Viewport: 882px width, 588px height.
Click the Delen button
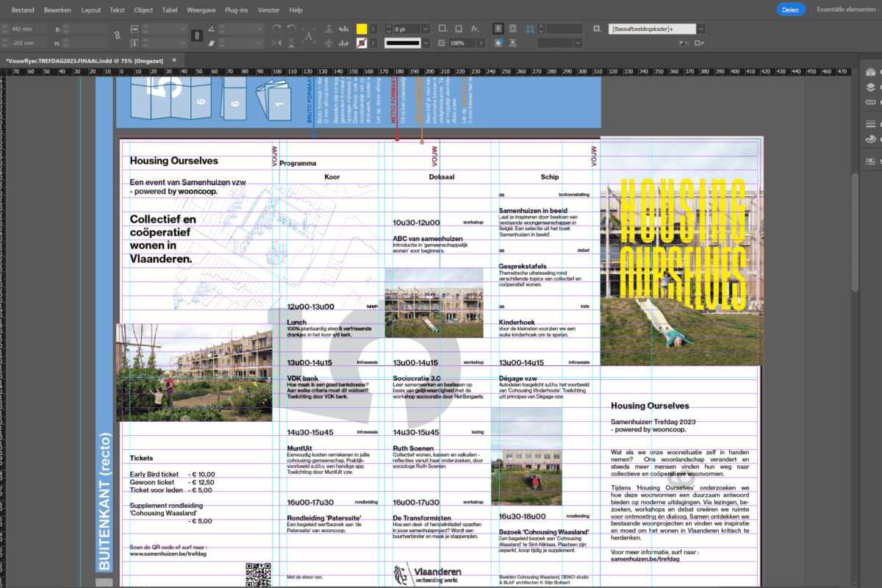[791, 10]
